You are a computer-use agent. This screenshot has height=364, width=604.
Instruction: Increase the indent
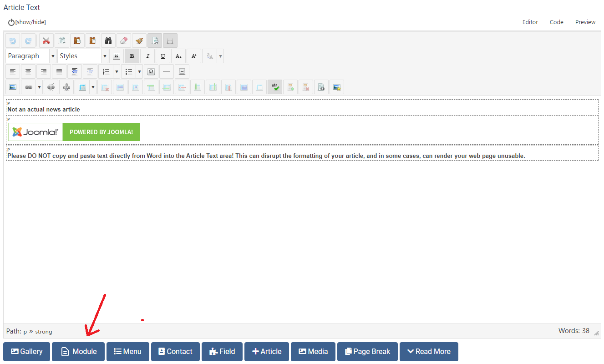pos(75,72)
